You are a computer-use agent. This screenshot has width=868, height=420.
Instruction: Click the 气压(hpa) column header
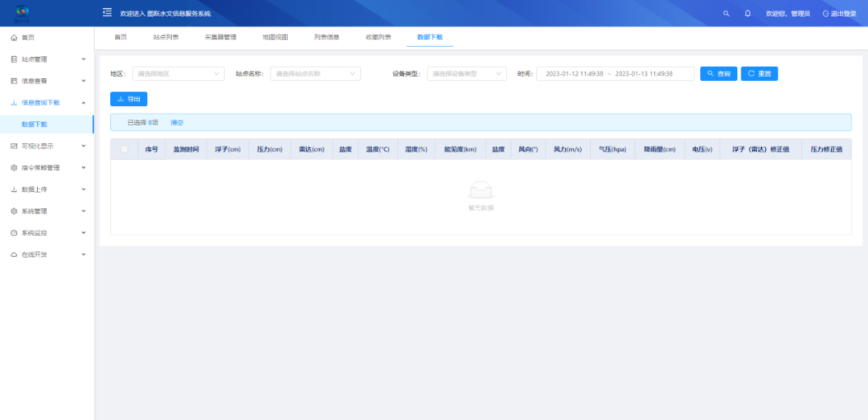click(x=612, y=149)
